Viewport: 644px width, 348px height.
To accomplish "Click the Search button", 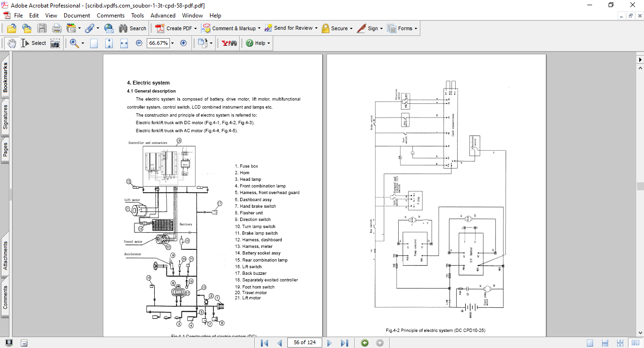I will pos(133,28).
